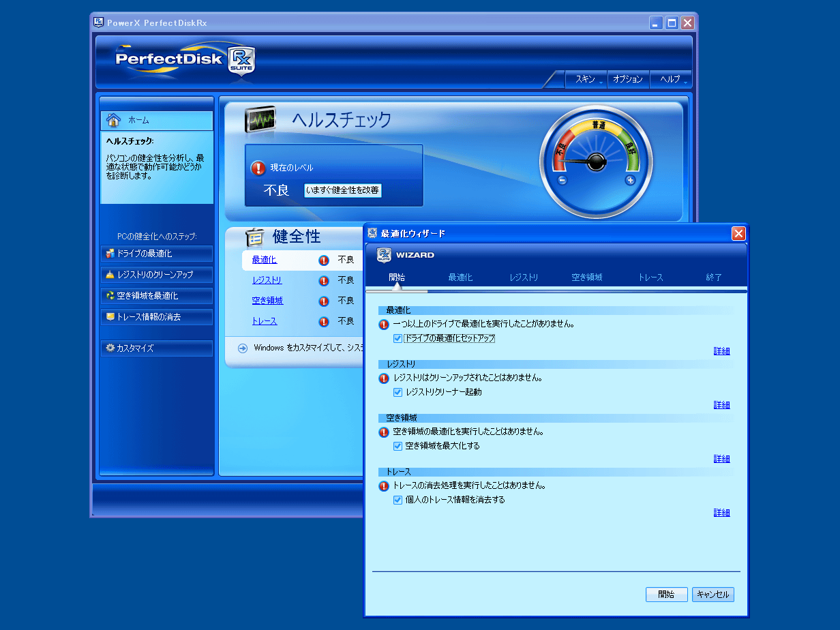Switch to wizard 最適化 tab

point(460,277)
